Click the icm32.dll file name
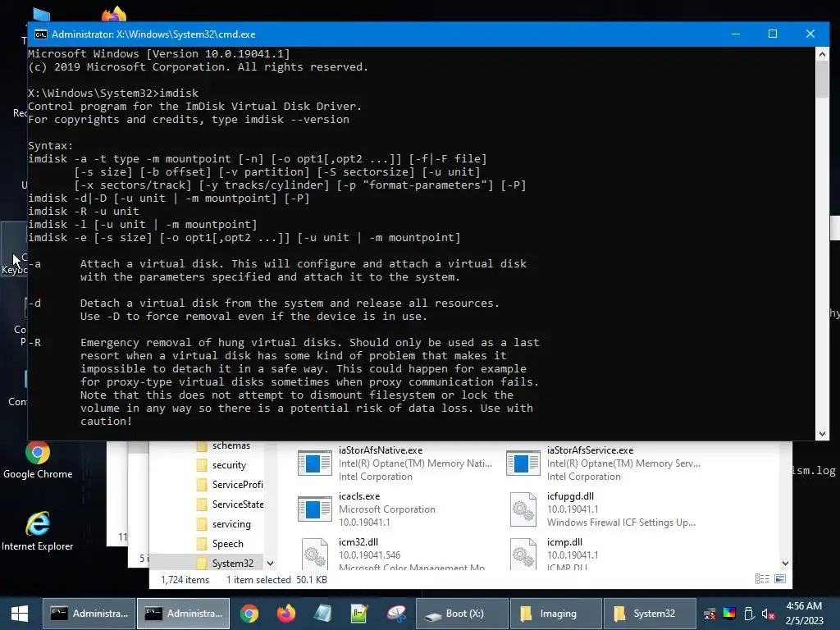The width and height of the screenshot is (840, 630). [x=358, y=542]
